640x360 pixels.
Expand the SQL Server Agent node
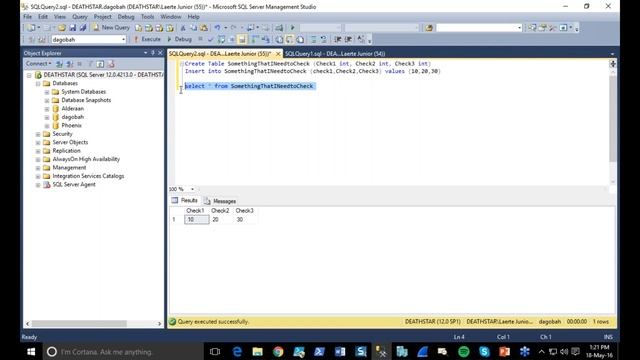pos(38,185)
